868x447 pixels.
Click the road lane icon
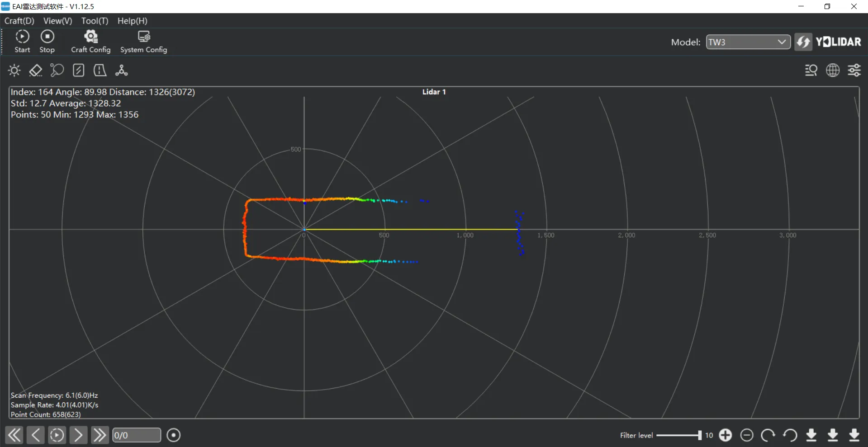click(x=100, y=70)
